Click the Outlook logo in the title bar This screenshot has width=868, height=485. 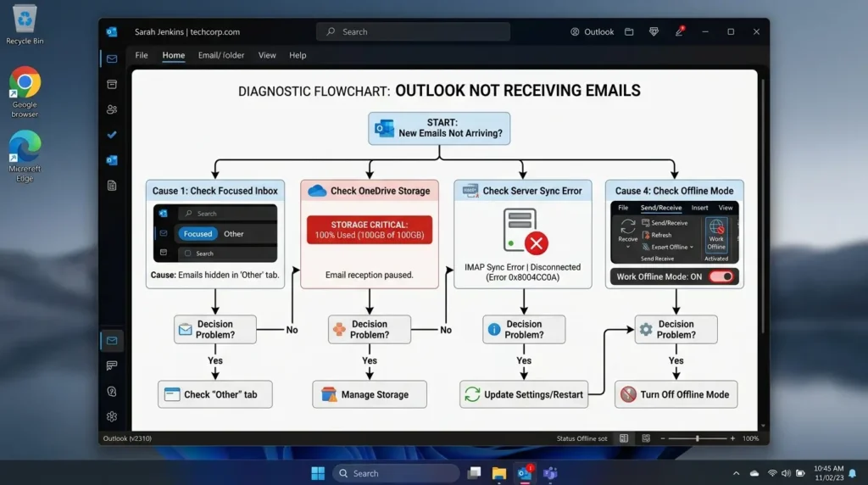click(x=112, y=32)
